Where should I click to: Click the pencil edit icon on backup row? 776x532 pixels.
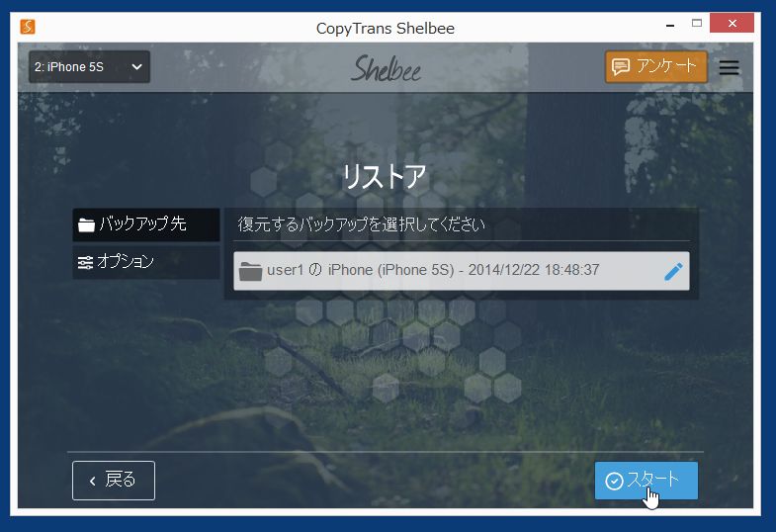click(x=673, y=271)
